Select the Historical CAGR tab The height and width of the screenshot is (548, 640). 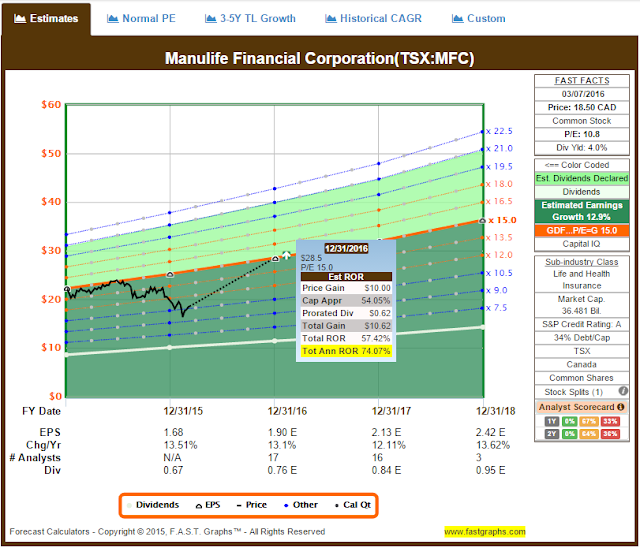pos(373,19)
